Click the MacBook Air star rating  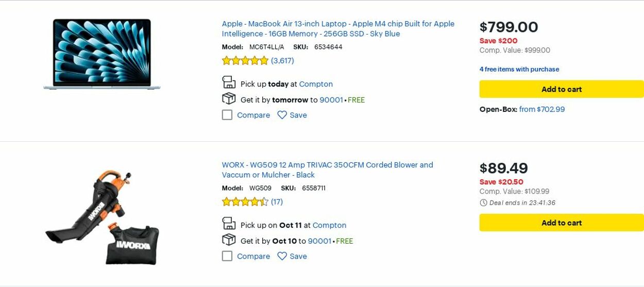point(245,61)
